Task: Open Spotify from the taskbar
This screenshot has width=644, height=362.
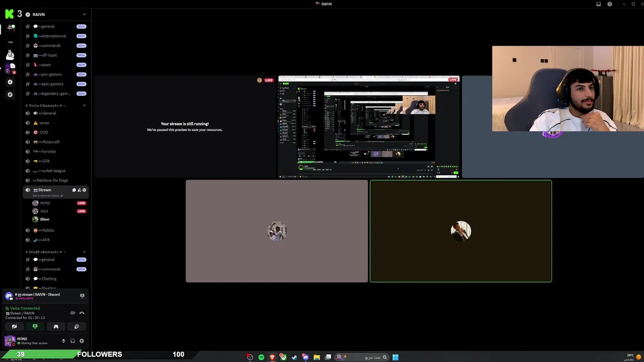Action: 261,357
